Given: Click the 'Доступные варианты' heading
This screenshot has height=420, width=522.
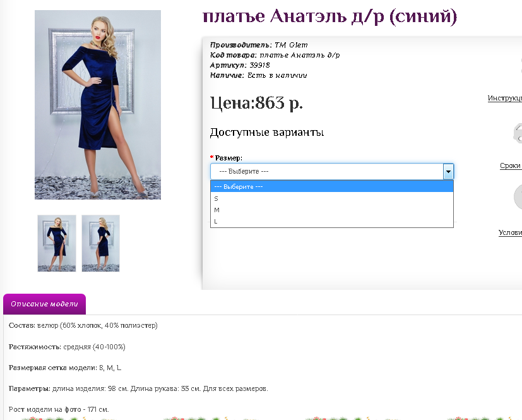Looking at the screenshot, I should pyautogui.click(x=267, y=132).
